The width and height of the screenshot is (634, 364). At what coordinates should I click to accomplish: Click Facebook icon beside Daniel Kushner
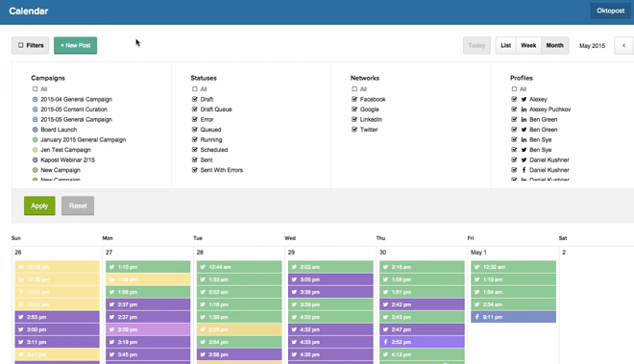[524, 170]
